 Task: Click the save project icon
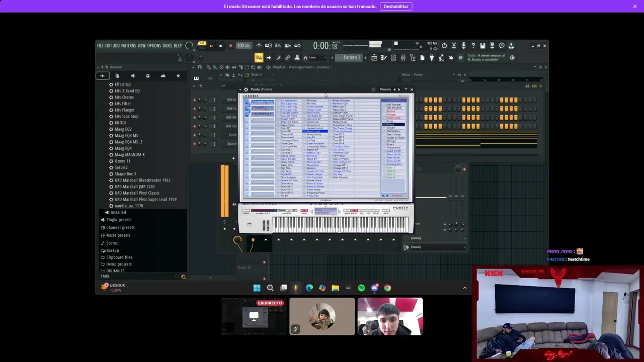pyautogui.click(x=482, y=46)
